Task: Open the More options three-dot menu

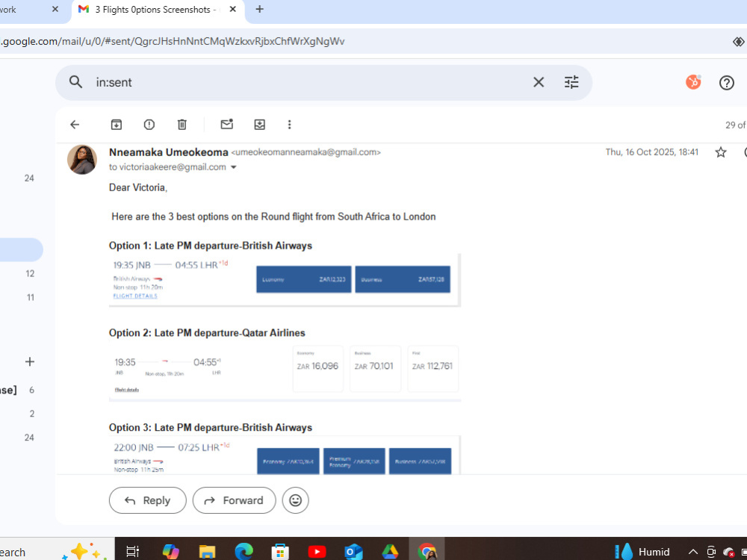Action: (289, 125)
